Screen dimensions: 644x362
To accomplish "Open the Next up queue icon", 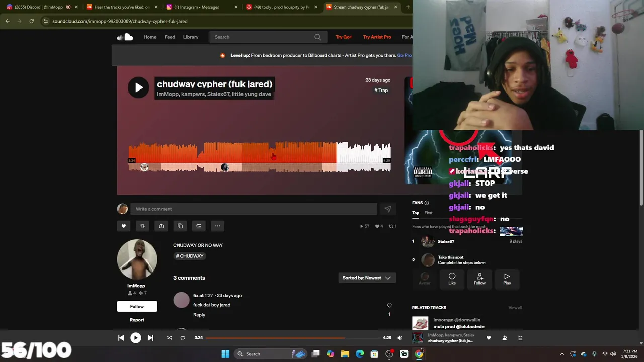I will tap(520, 338).
